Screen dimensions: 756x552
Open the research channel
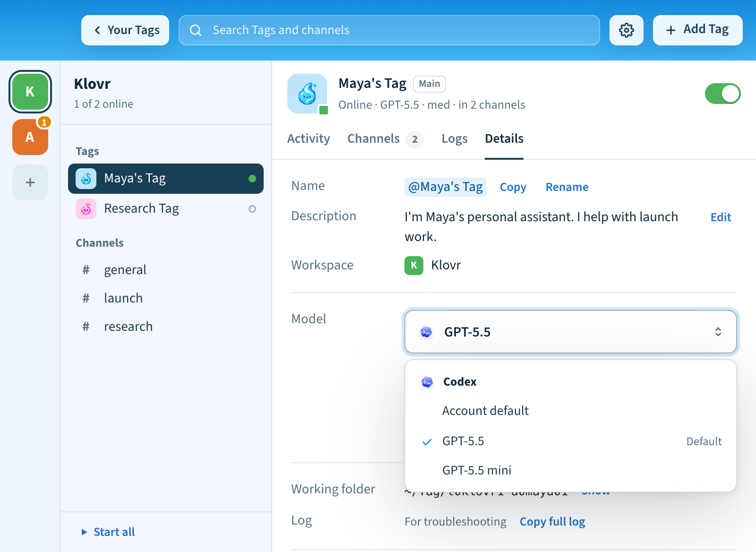coord(166,327)
